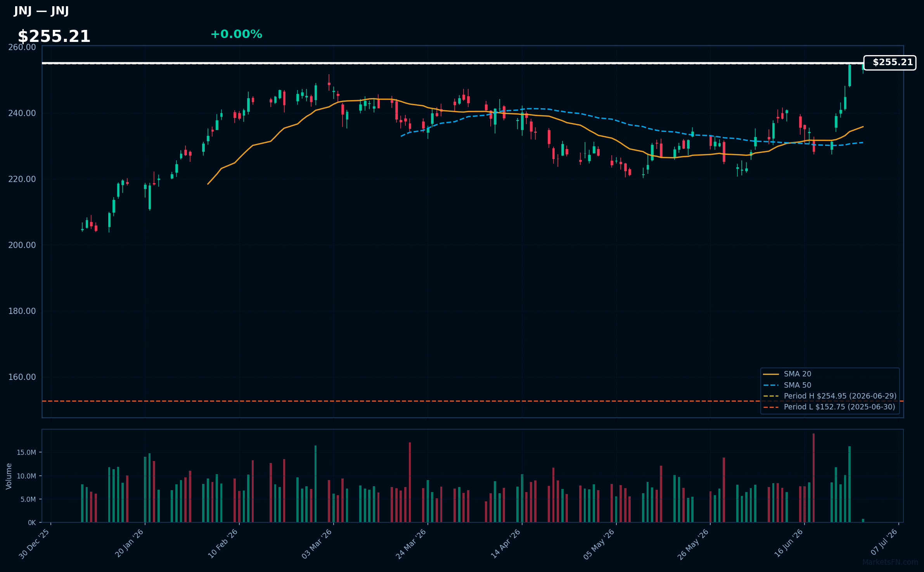Click the 20 Jan '26 date label
Viewport: 924px width, 572px height.
pyautogui.click(x=130, y=543)
